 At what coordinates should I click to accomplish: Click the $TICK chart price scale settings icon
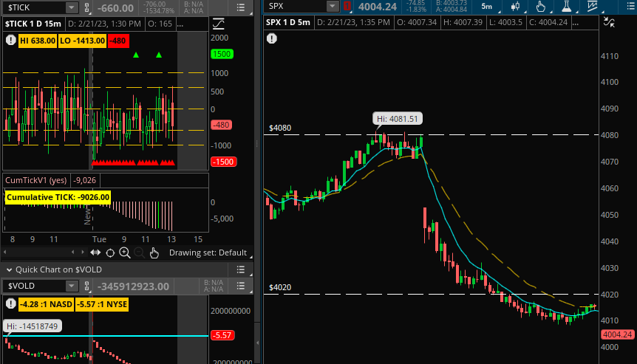click(x=219, y=24)
